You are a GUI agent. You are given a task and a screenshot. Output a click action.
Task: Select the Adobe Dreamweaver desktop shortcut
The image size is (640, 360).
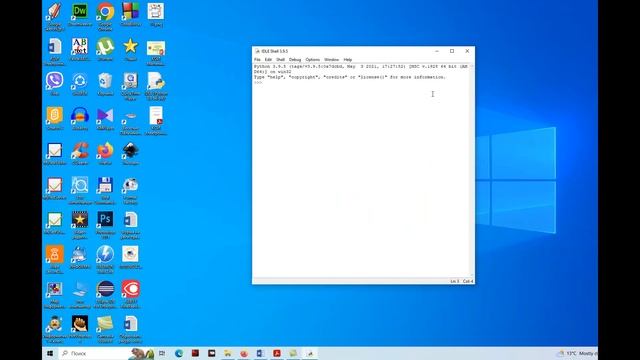[x=80, y=15]
